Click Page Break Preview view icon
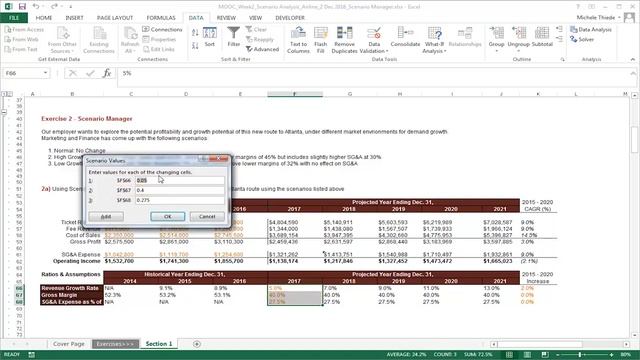The height and width of the screenshot is (360, 640). coord(545,354)
